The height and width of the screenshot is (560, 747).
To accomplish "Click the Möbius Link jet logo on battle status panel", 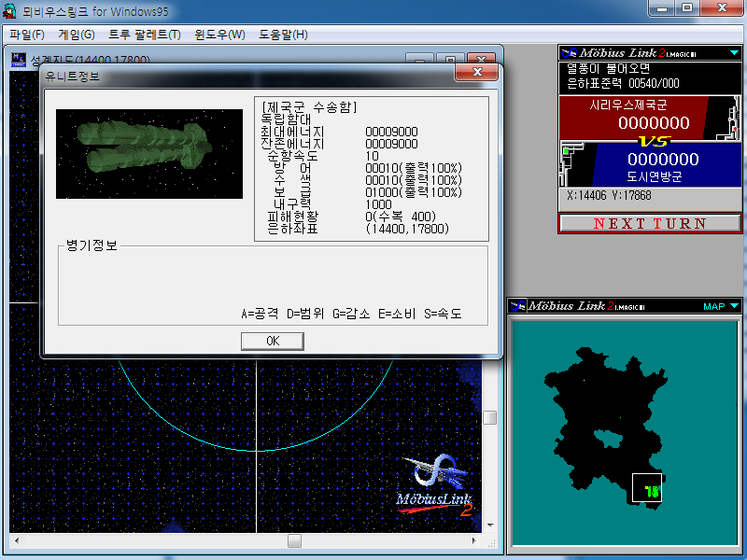I will (568, 50).
